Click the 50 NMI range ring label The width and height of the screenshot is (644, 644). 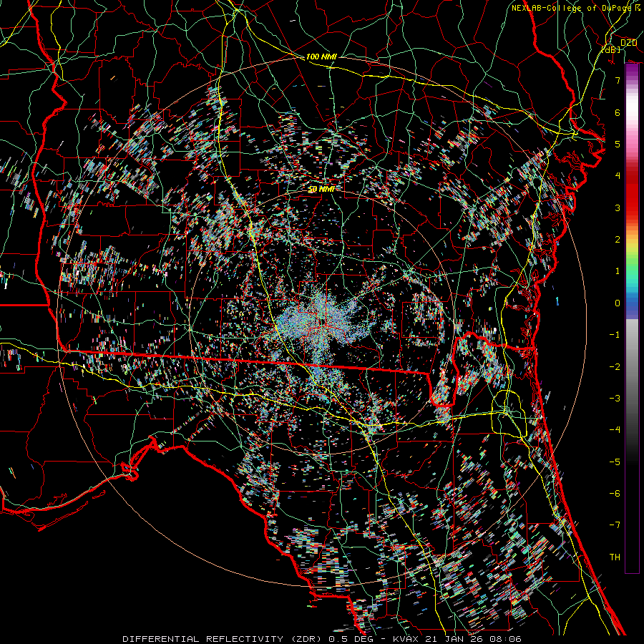tap(321, 190)
